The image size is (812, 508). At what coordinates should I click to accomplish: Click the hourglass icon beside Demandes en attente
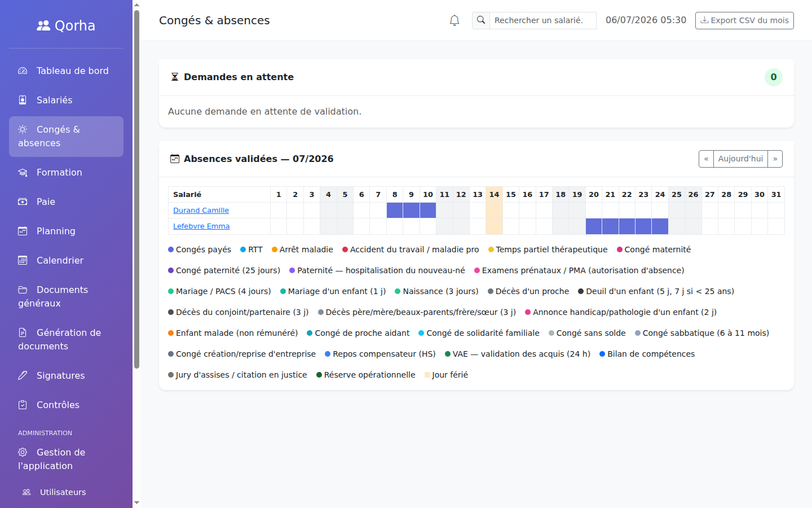(175, 77)
